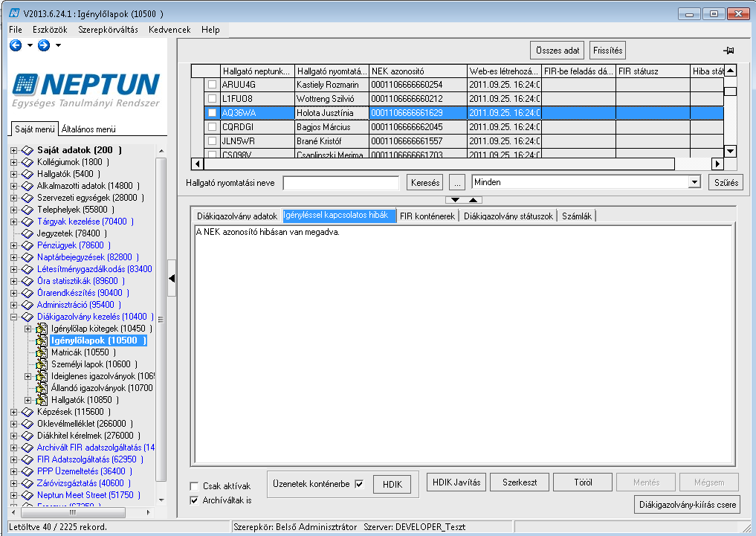
Task: Click the Hallgatók (10850) menu icon
Action: [42, 400]
